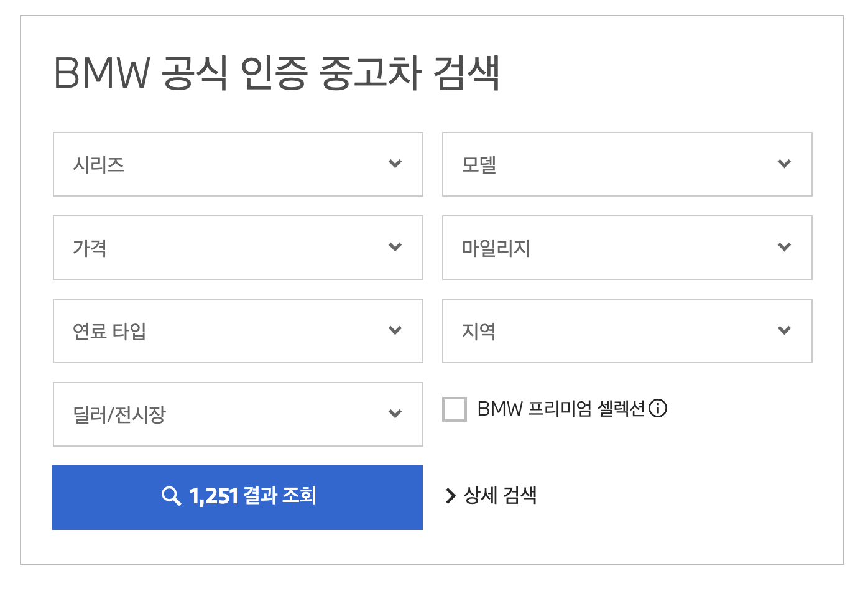Click the magnifying glass search icon
The image size is (868, 591).
pyautogui.click(x=171, y=496)
